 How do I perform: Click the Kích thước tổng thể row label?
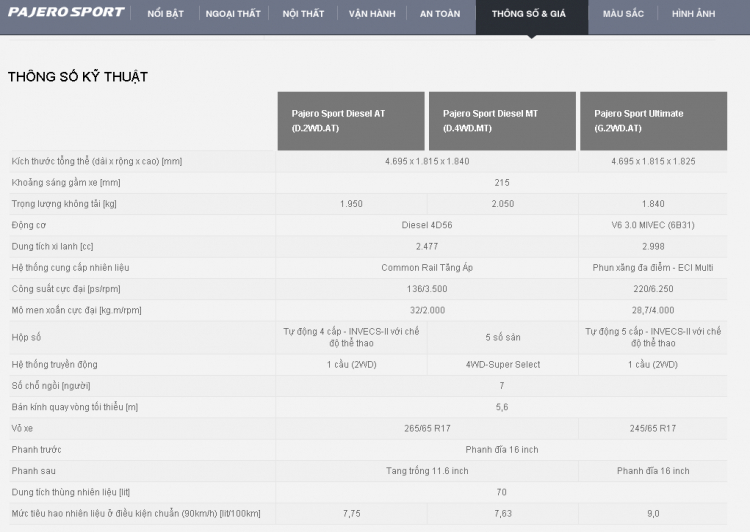click(x=97, y=161)
